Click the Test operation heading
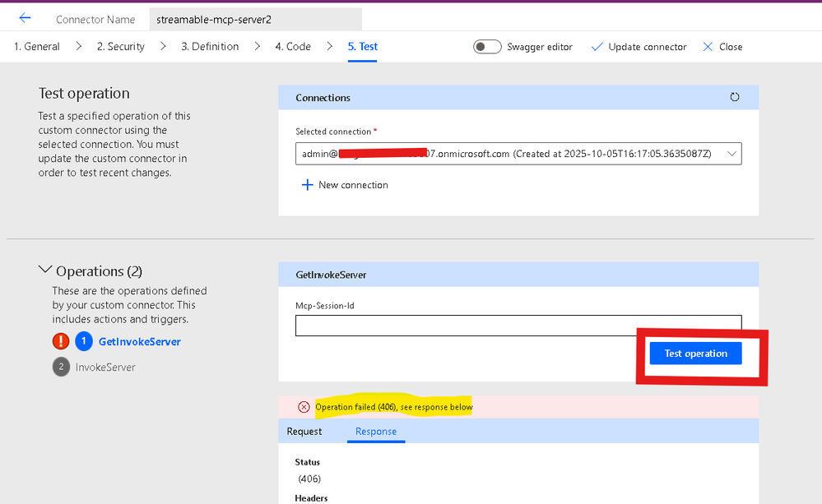This screenshot has height=504, width=822. (x=84, y=93)
